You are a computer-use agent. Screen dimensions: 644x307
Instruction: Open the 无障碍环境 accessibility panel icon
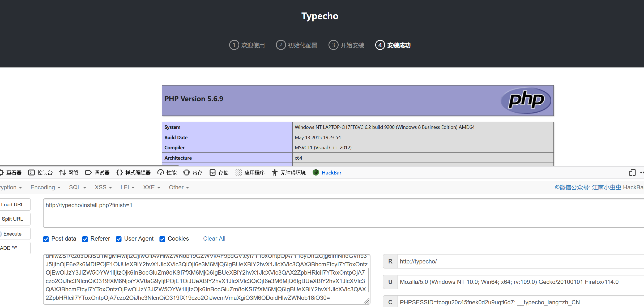(275, 173)
